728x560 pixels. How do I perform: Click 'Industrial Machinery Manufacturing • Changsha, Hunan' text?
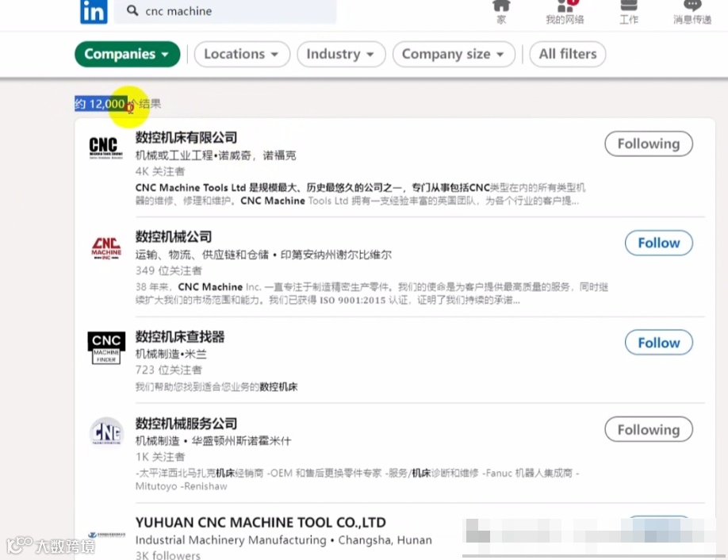[x=284, y=540]
